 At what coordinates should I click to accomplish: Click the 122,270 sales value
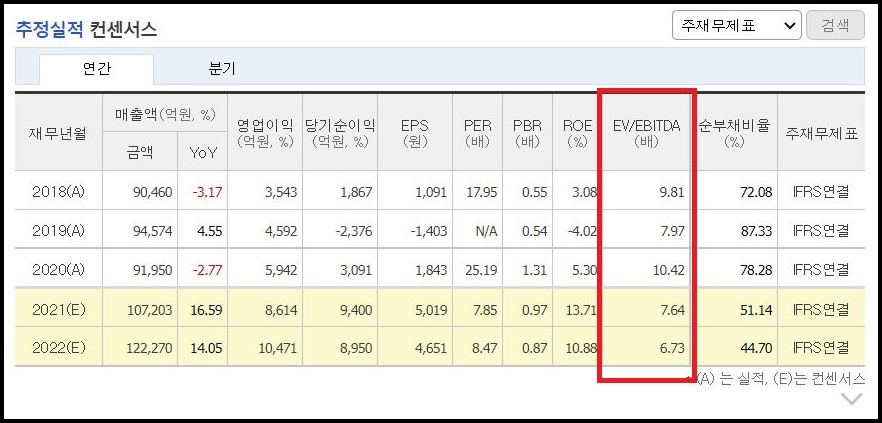150,348
